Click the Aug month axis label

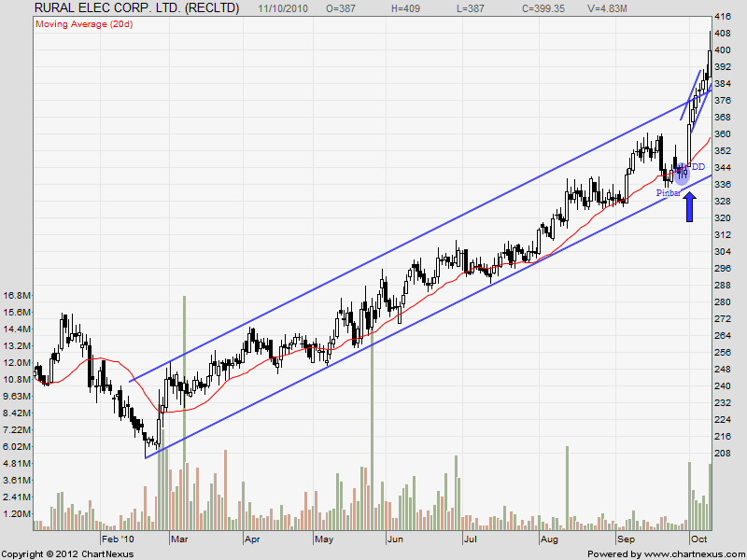tap(549, 539)
